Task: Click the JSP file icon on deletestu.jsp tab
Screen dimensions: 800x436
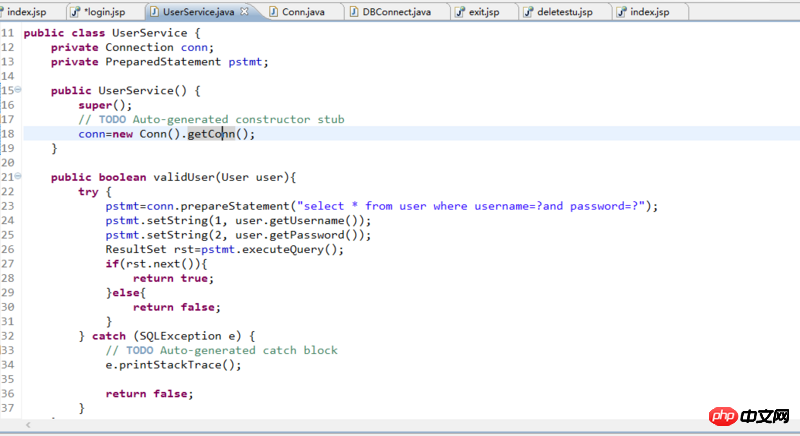Action: coord(531,11)
